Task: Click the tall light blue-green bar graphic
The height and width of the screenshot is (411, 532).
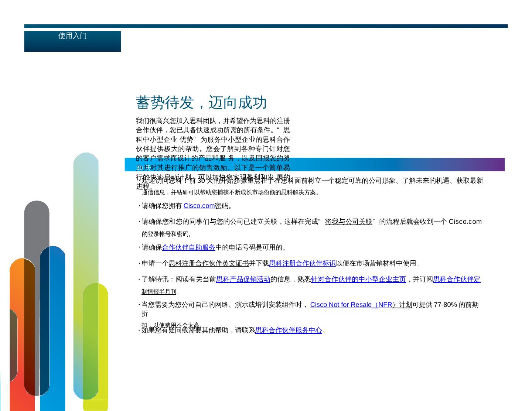Action: pos(86,222)
